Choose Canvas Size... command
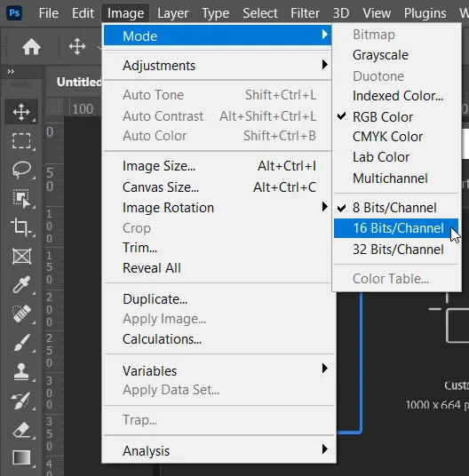The height and width of the screenshot is (476, 469). click(x=218, y=187)
